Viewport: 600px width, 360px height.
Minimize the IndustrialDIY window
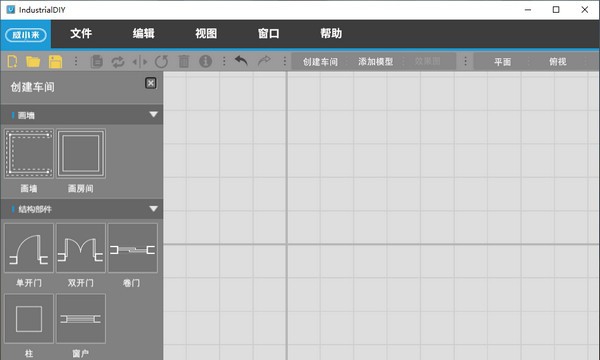pos(528,10)
